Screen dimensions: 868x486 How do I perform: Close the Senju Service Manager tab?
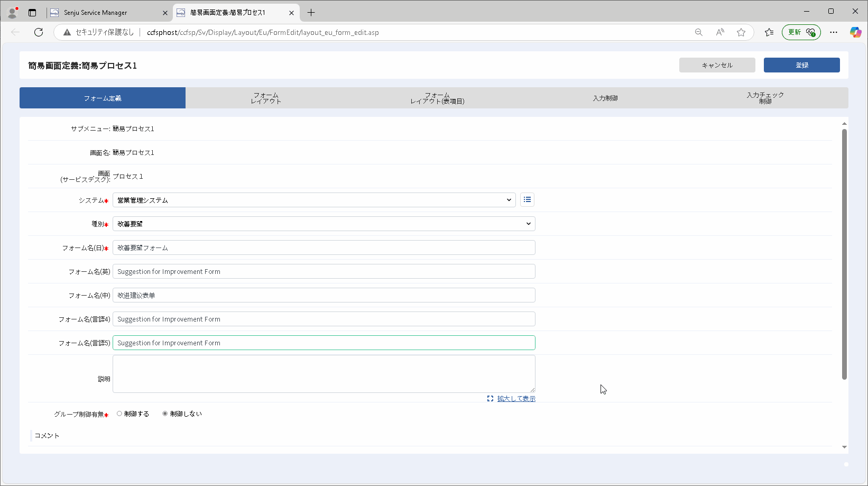click(x=165, y=13)
